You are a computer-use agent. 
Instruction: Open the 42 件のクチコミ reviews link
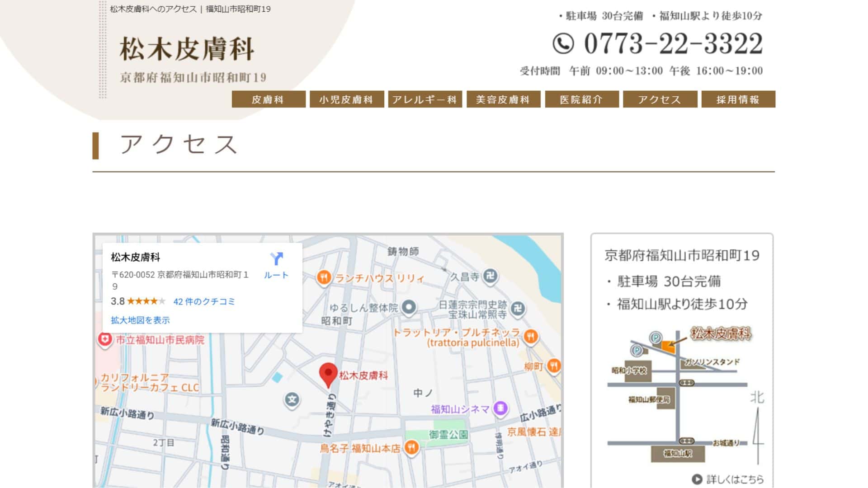(x=204, y=301)
